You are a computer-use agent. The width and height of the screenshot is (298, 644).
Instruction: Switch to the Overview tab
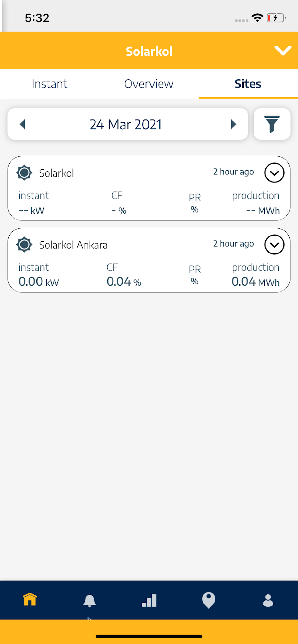[x=149, y=84]
